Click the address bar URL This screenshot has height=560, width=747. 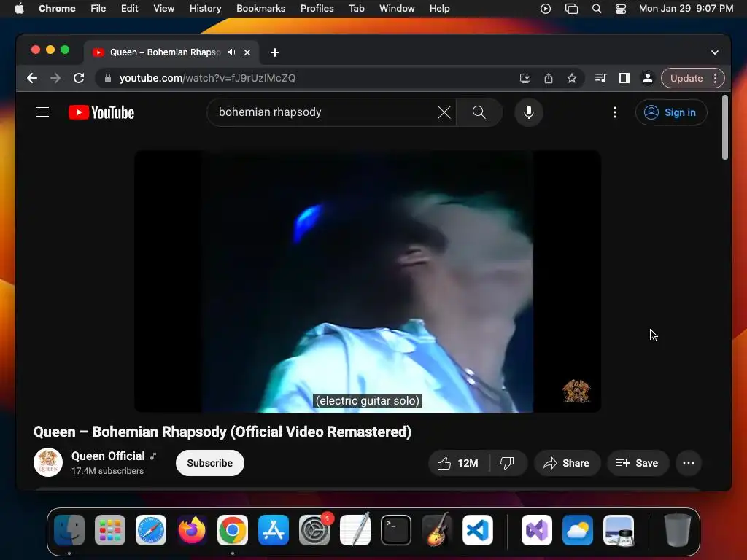click(x=208, y=78)
